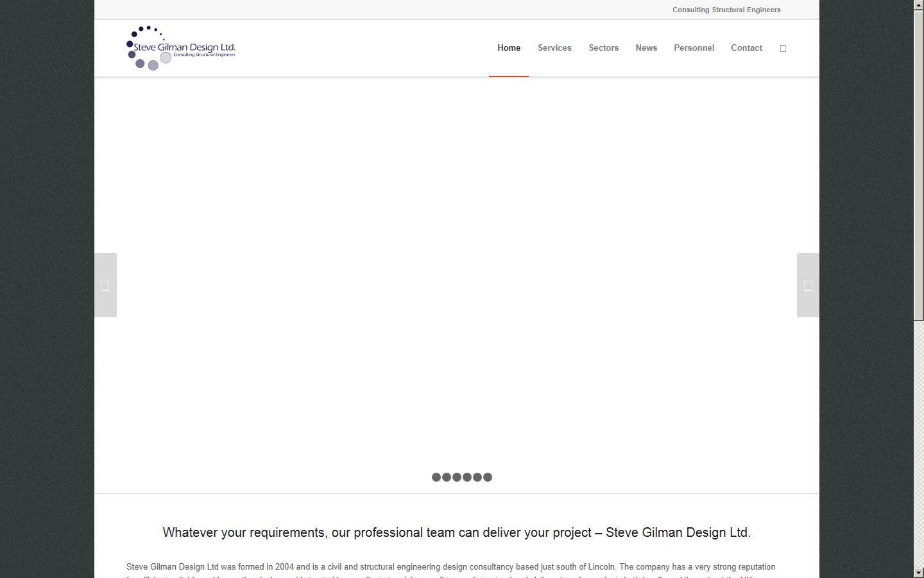Viewport: 924px width, 578px height.
Task: Switch to the fourth slide using its dot
Action: (467, 477)
